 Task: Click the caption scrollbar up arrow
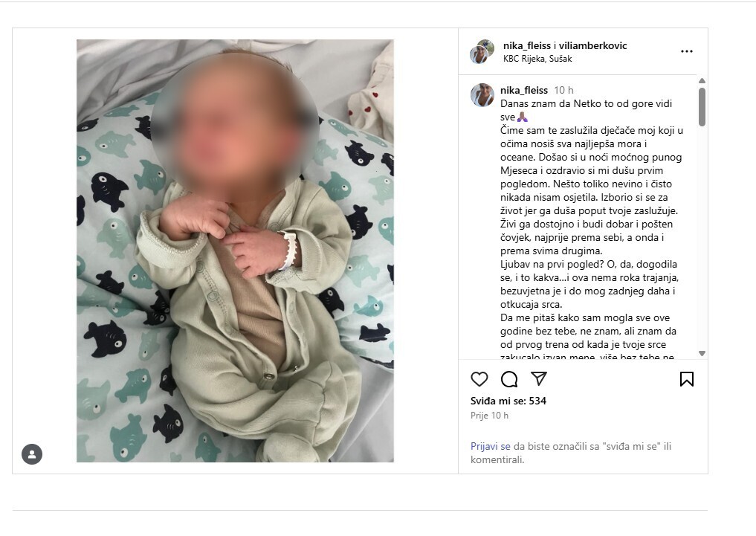[702, 80]
